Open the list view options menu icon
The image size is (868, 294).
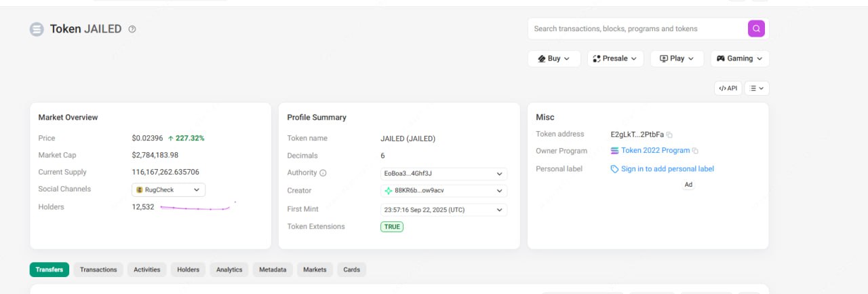coord(757,88)
